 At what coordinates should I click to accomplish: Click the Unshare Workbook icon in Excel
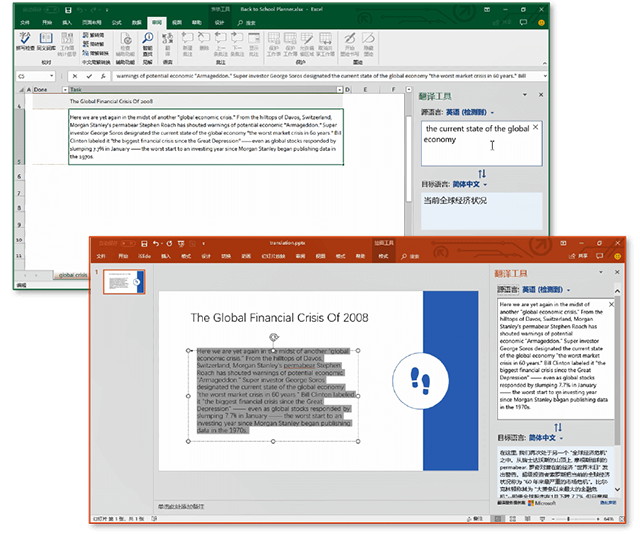(x=325, y=38)
